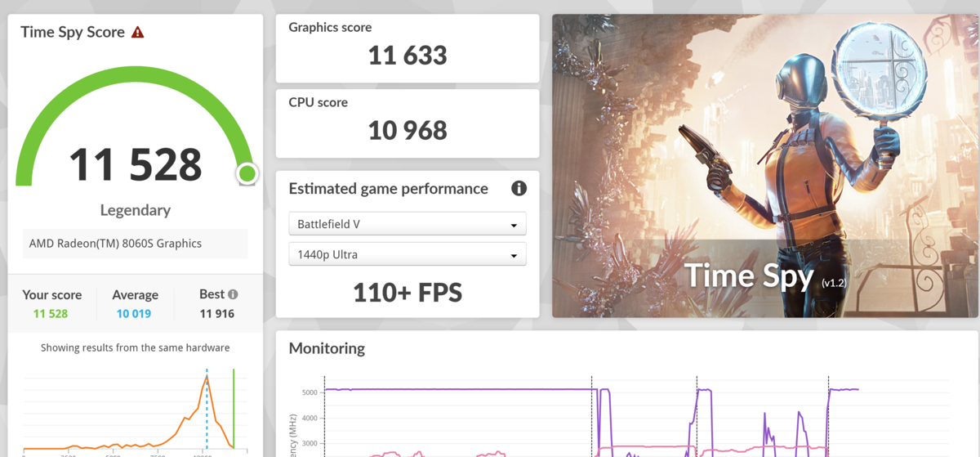The image size is (980, 457).
Task: Click the green marker line in the distribution chart
Action: click(x=234, y=409)
